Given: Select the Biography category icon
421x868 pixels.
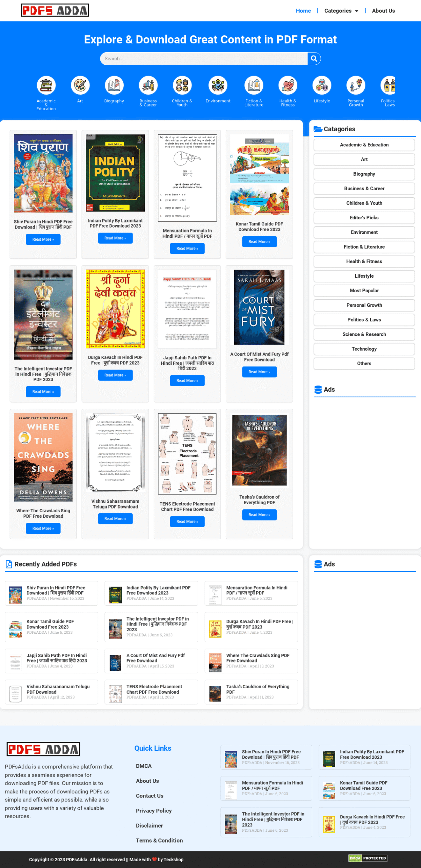Looking at the screenshot, I should tap(114, 85).
